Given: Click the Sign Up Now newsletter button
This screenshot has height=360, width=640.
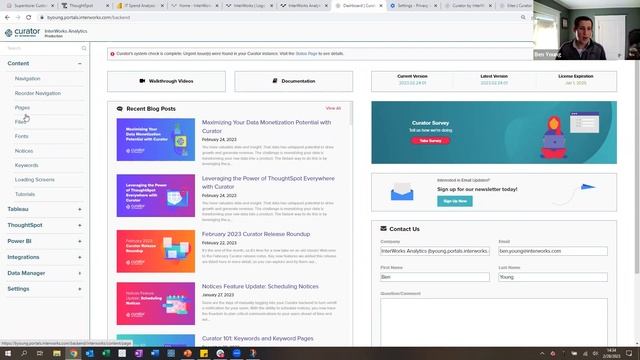Looking at the screenshot, I should (x=455, y=201).
